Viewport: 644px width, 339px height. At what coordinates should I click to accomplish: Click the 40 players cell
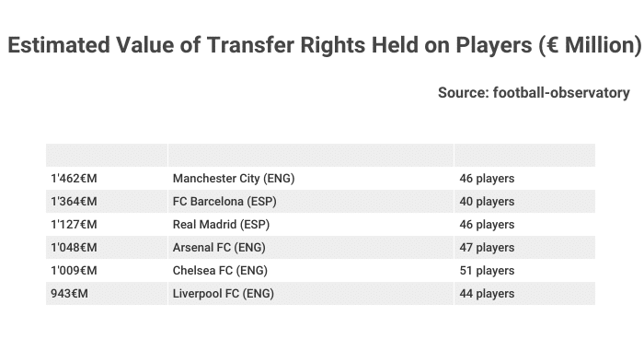click(x=525, y=202)
